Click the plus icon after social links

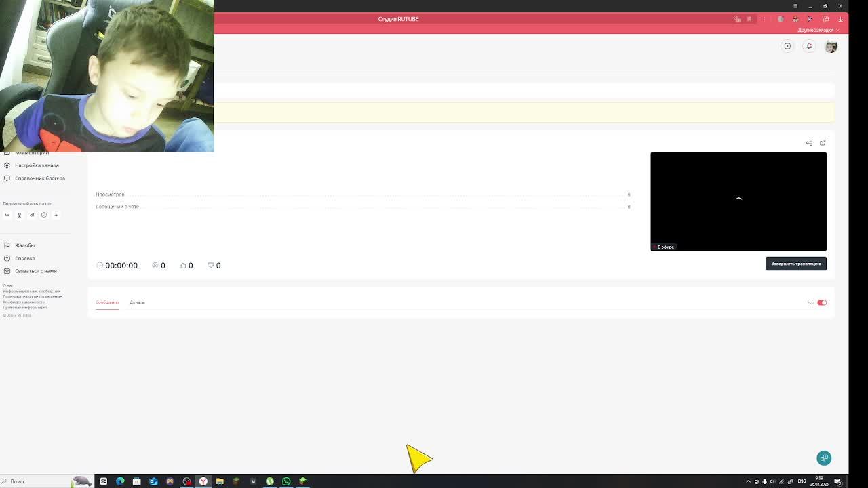56,215
